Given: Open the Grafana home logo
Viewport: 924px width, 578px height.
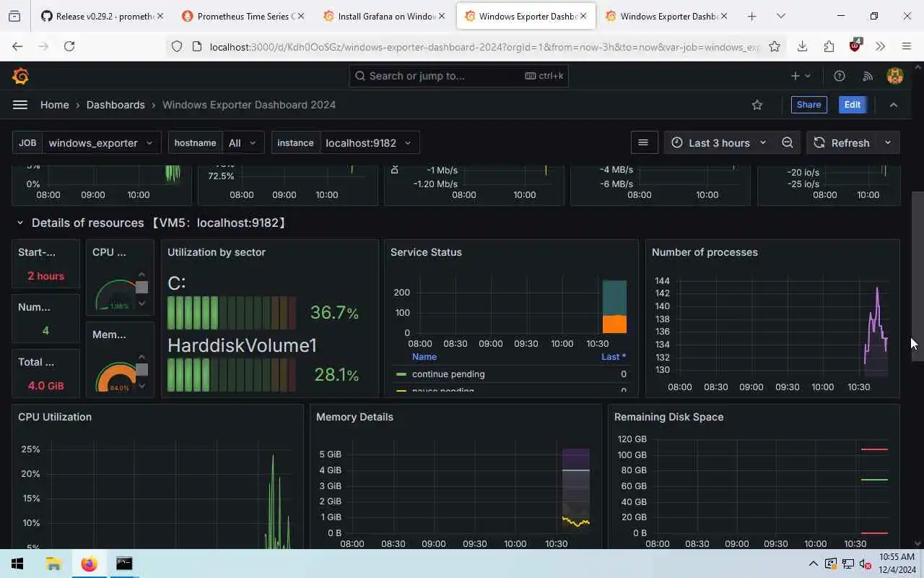Looking at the screenshot, I should coord(21,76).
